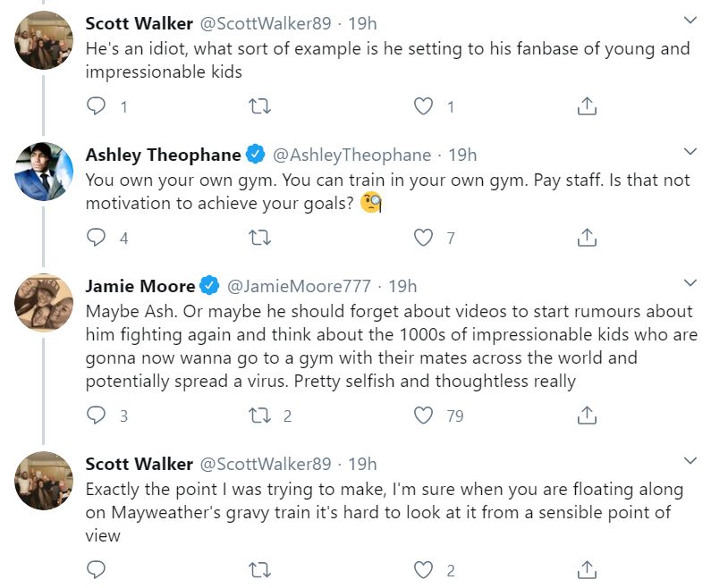Retweet Jamie Moore's tweet
Viewport: 711px width, 588px height.
pos(260,416)
